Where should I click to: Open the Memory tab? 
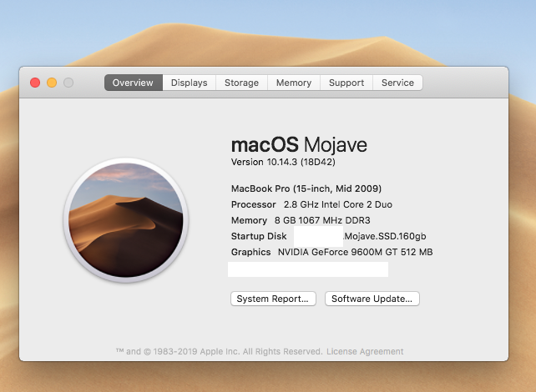(x=294, y=83)
